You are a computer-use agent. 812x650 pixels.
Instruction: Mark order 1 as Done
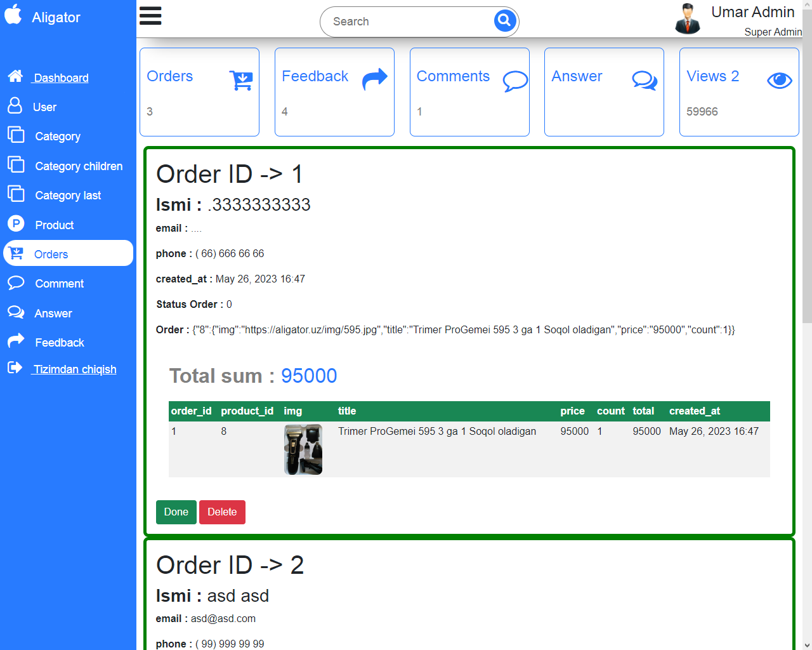pyautogui.click(x=176, y=512)
